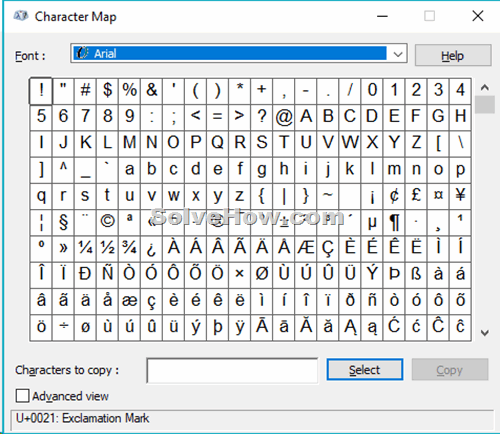Select the micro sign µ character
The height and width of the screenshot is (434, 500).
(x=372, y=223)
